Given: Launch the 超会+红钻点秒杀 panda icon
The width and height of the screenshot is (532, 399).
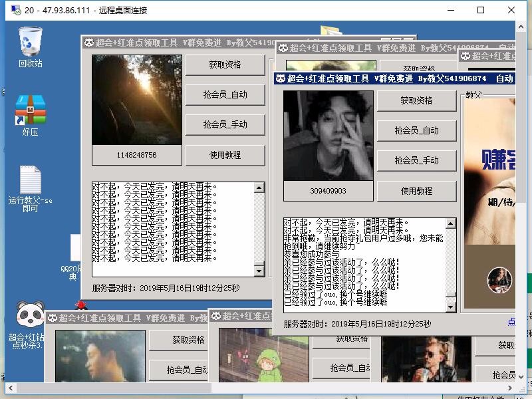Looking at the screenshot, I should pos(30,325).
